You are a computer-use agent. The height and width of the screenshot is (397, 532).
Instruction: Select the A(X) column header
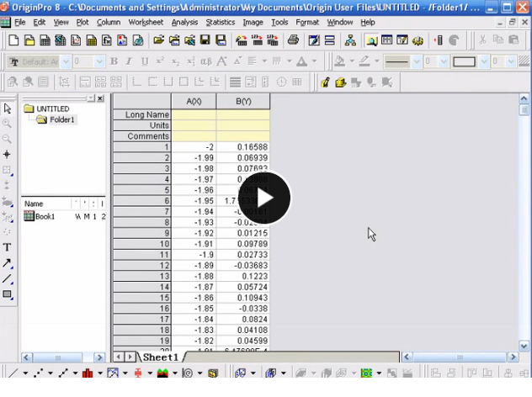click(x=194, y=101)
